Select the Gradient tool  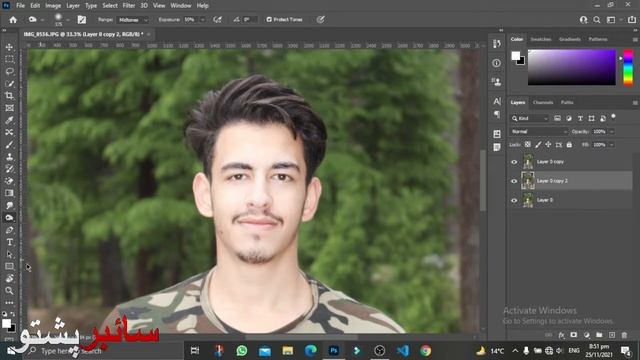tap(9, 193)
